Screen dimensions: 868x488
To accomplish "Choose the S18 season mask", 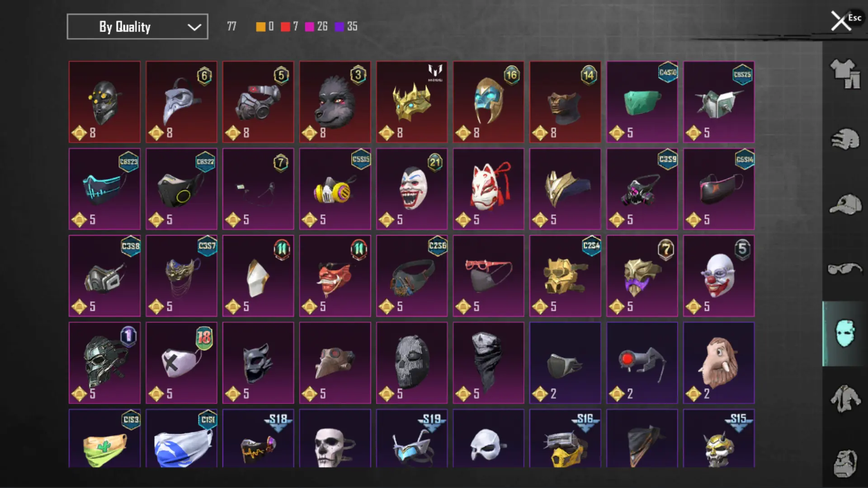I will [258, 438].
